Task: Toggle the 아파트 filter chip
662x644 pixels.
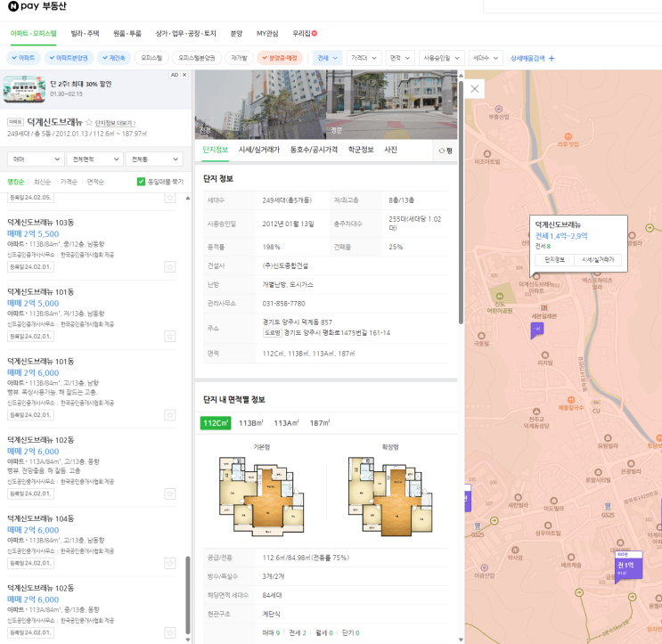Action: click(24, 57)
